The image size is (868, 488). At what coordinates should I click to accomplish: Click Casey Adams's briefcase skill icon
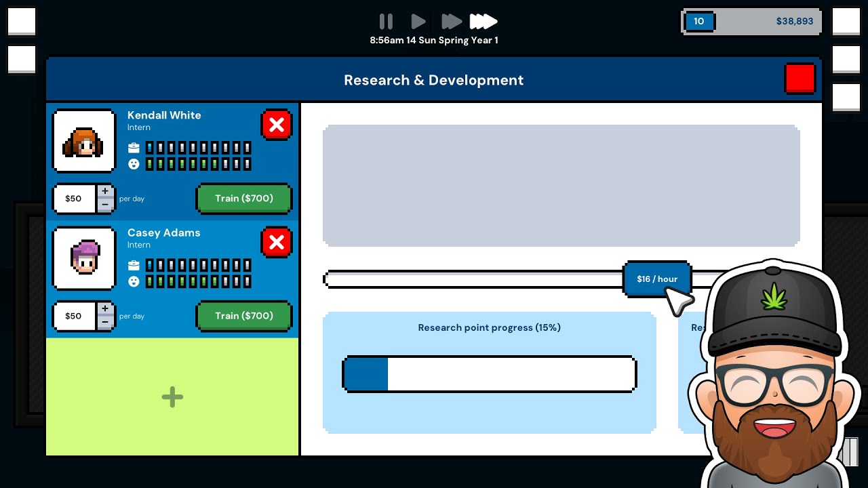coord(134,265)
